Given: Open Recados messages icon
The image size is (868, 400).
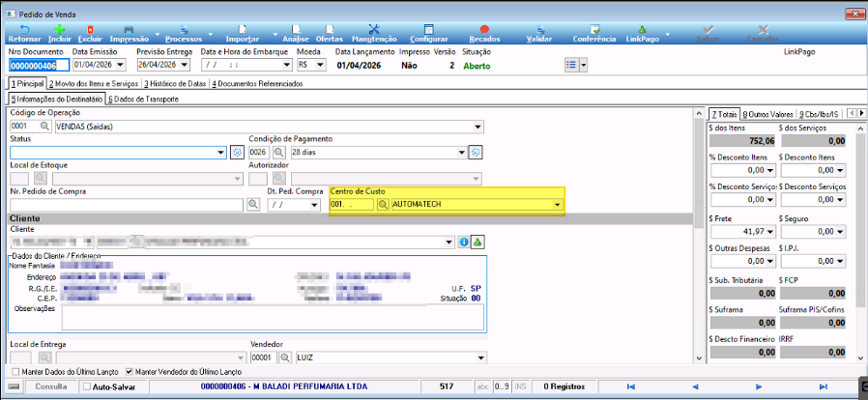Looking at the screenshot, I should point(484,34).
